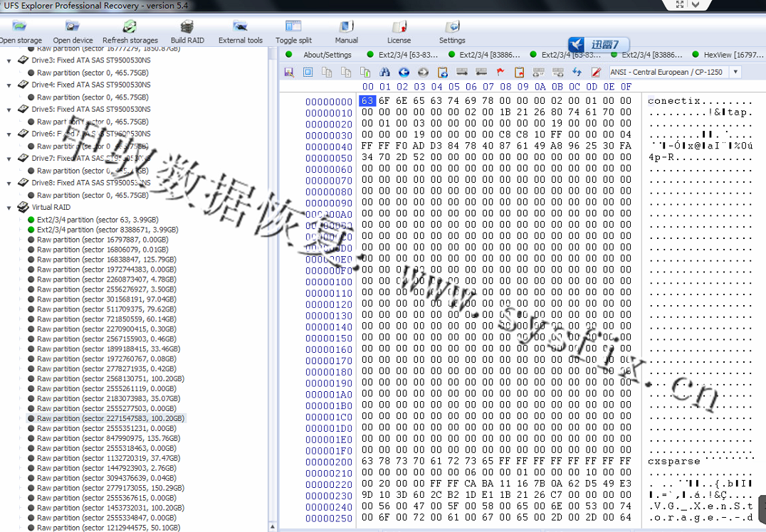This screenshot has width=766, height=532.
Task: Click the blue back arrow icon
Action: [404, 73]
